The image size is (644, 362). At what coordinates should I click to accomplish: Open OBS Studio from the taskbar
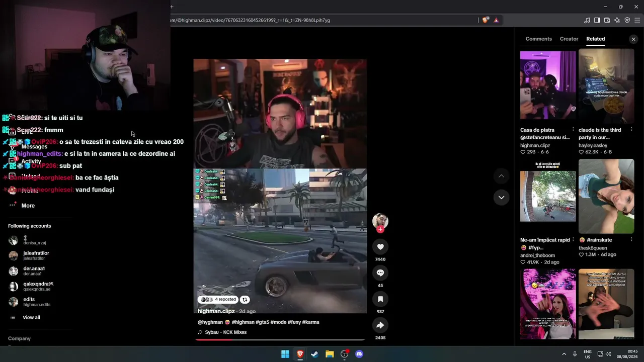tap(344, 354)
